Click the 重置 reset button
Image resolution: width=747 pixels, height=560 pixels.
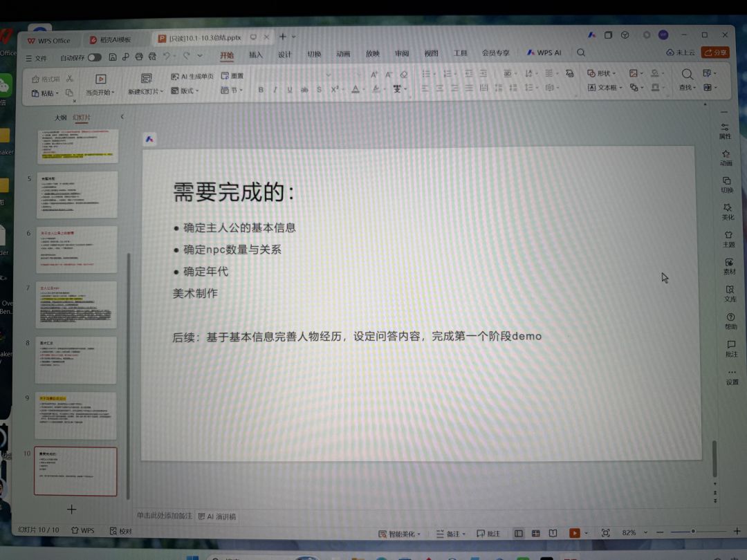(x=232, y=76)
